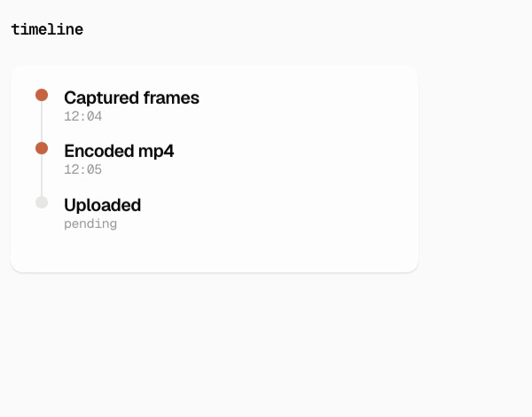Open the Captured frames step title
The image size is (532, 417).
(131, 98)
